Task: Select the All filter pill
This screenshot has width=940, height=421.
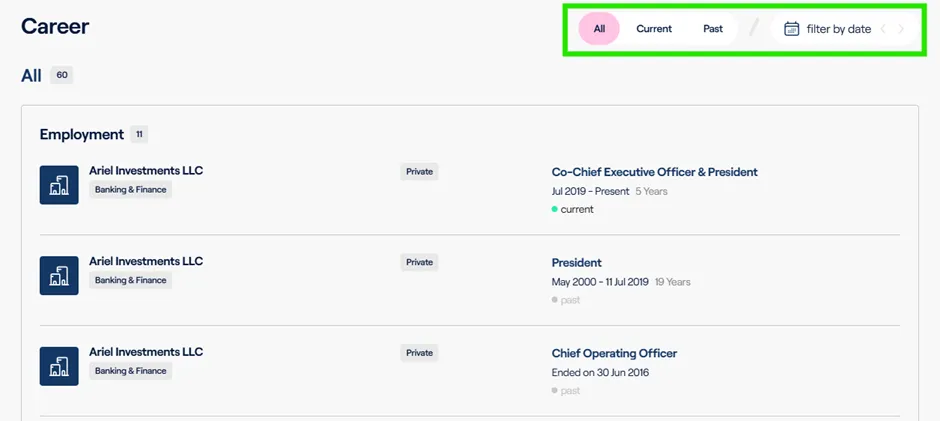Action: tap(599, 28)
